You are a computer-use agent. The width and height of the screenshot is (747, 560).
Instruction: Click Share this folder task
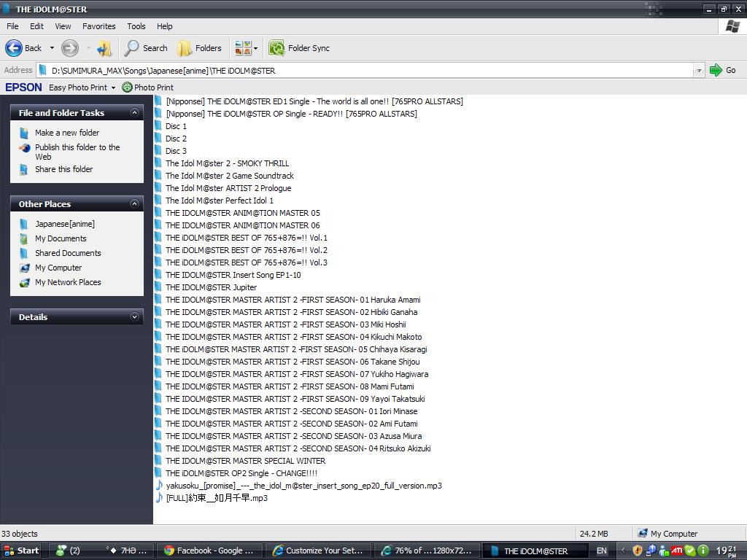(x=64, y=169)
